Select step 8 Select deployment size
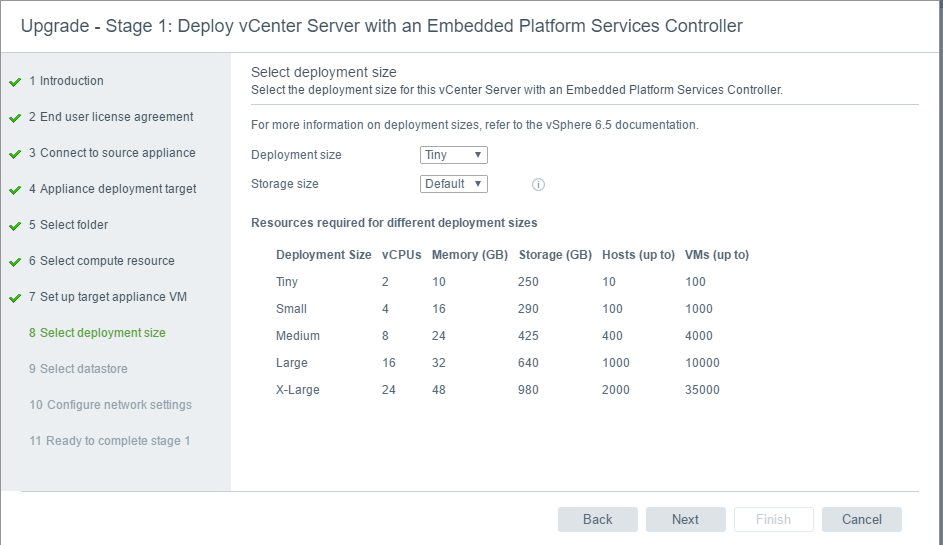 [97, 333]
